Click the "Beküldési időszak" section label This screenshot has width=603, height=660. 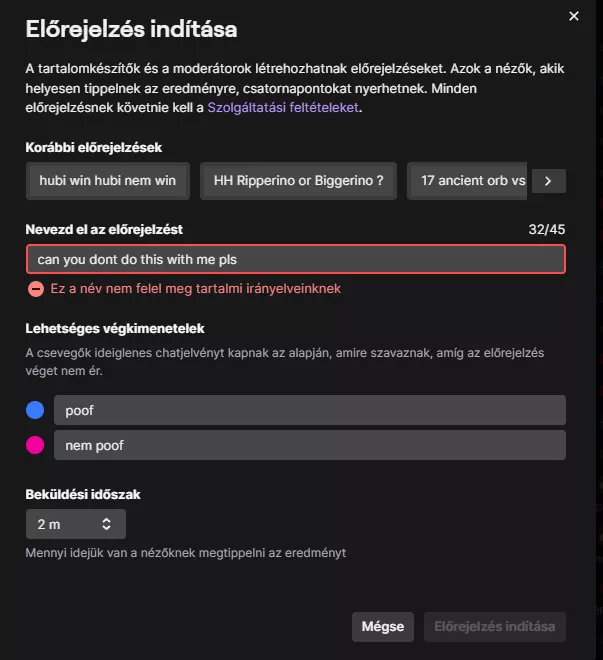click(x=84, y=493)
